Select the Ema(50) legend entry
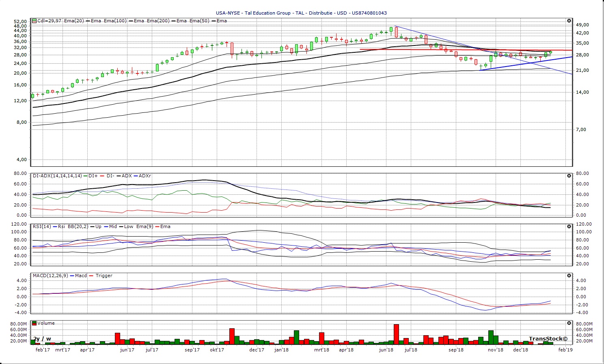Viewport: 604px width, 364px height. pos(199,21)
